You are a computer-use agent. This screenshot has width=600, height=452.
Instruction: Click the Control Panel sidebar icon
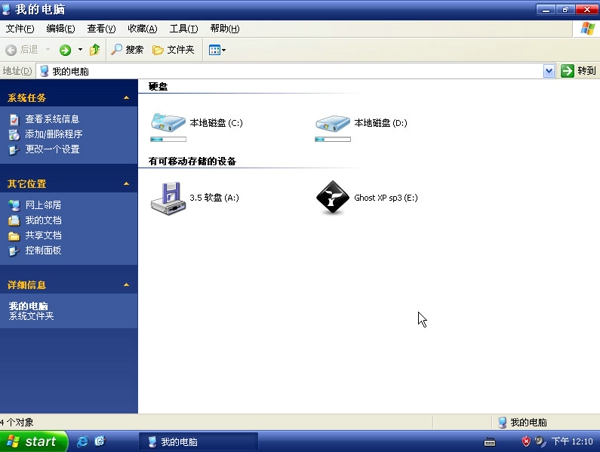(14, 251)
